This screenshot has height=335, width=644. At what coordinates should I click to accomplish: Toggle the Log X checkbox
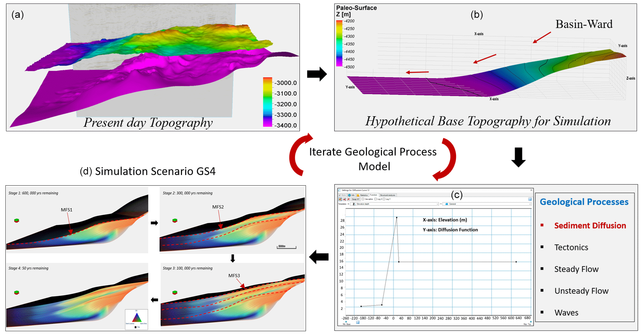376,199
